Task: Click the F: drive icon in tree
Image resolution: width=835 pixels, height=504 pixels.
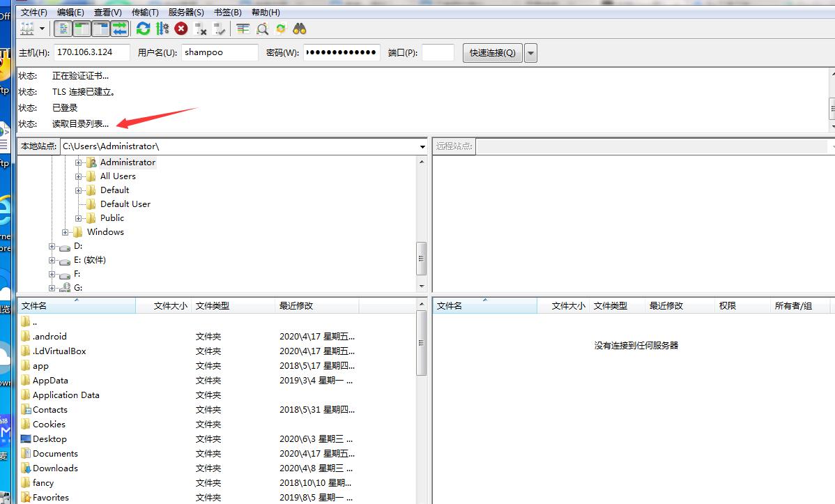Action: [65, 275]
